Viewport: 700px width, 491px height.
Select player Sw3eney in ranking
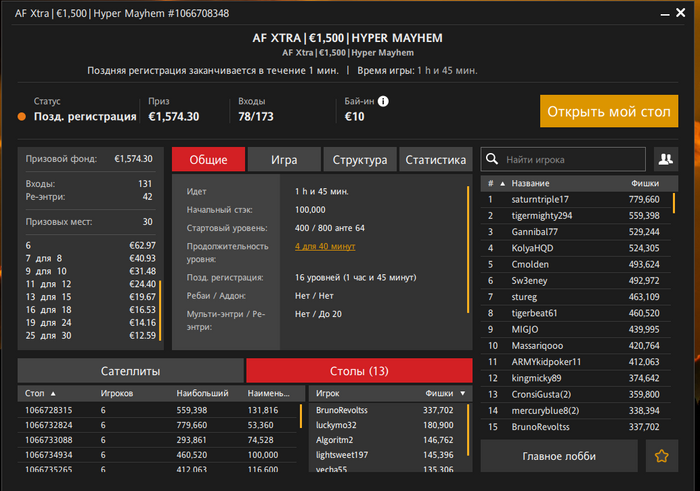tap(576, 281)
